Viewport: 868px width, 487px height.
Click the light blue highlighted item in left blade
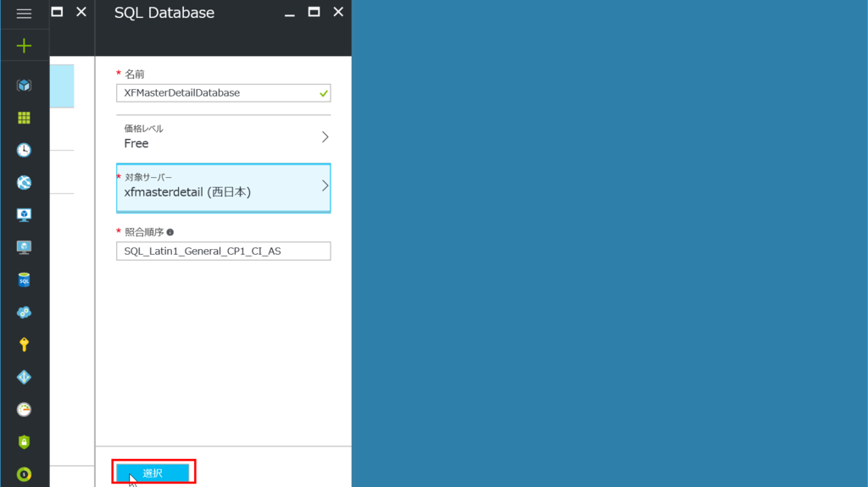tap(62, 86)
